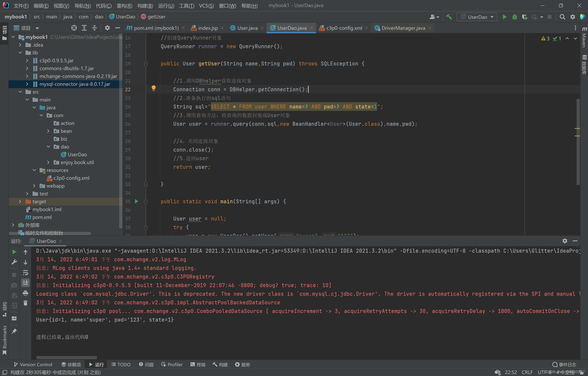The image size is (588, 376).
Task: Open Search Everywhere magnifier icon
Action: (563, 17)
